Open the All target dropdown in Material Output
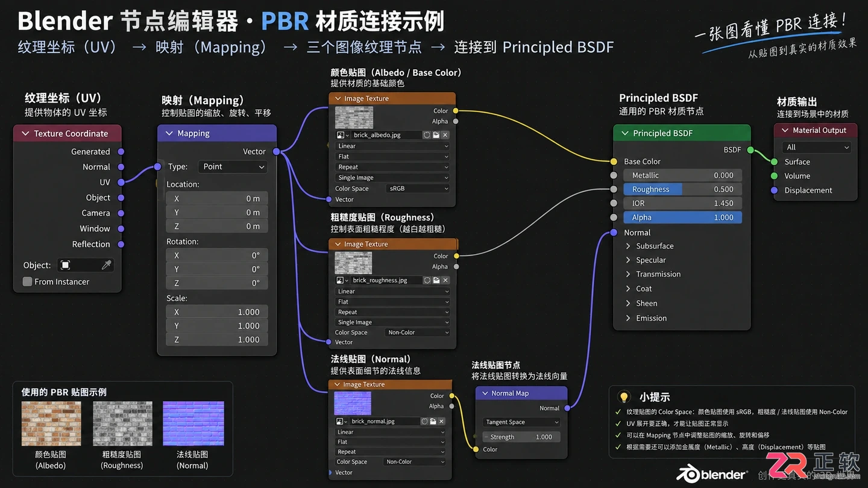868x488 pixels. point(817,147)
